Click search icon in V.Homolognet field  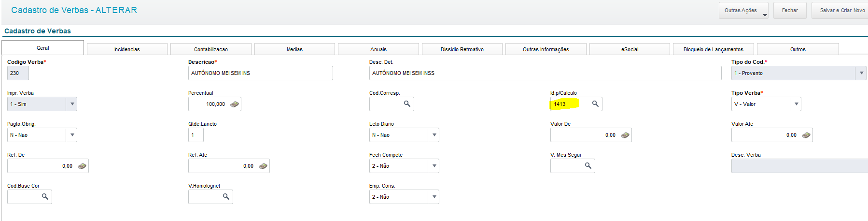tap(226, 197)
